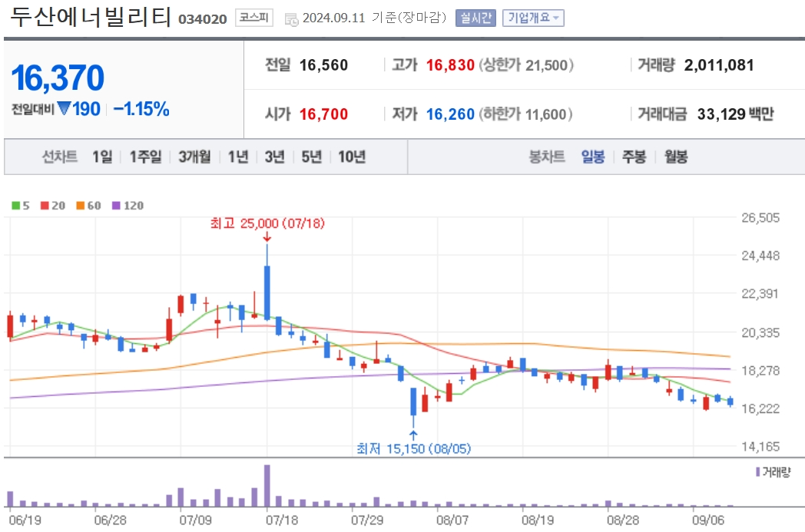Image resolution: width=805 pixels, height=532 pixels.
Task: Click the 09/06 date axis label
Action: point(708,520)
